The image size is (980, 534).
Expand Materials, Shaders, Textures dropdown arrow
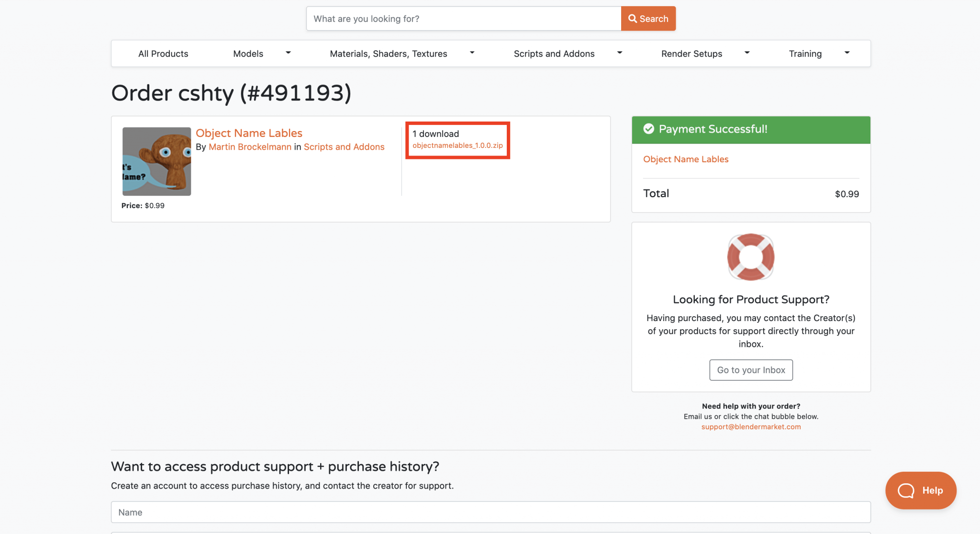[472, 53]
